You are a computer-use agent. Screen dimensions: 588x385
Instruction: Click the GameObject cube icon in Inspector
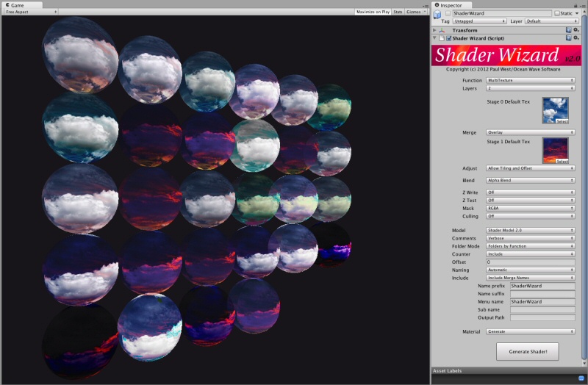[x=437, y=15]
